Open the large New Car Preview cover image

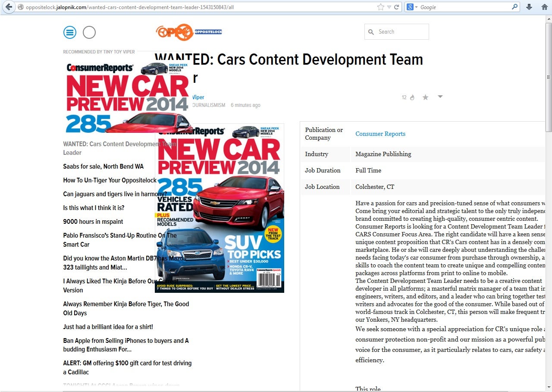(x=220, y=208)
